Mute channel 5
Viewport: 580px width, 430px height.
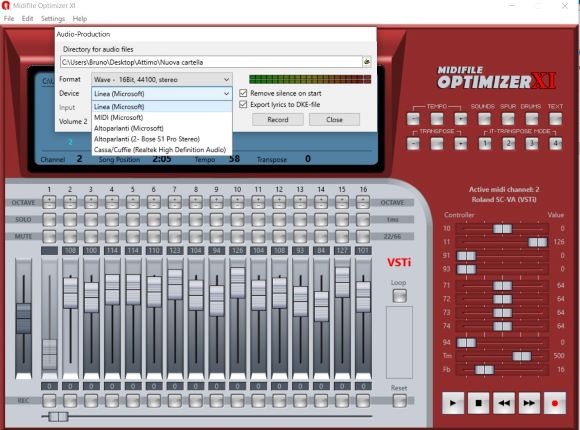point(133,236)
